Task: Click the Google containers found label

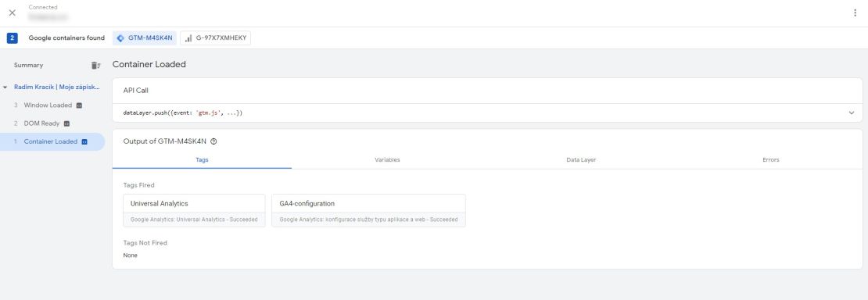Action: (66, 38)
